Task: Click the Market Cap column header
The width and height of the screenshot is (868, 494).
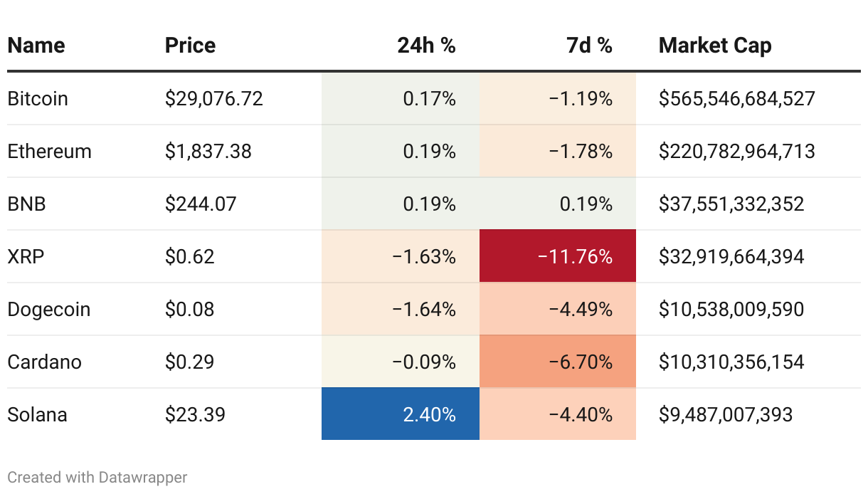Action: pos(715,46)
